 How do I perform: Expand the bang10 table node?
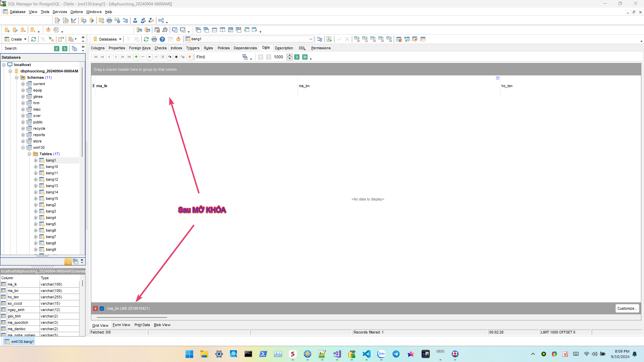click(36, 167)
